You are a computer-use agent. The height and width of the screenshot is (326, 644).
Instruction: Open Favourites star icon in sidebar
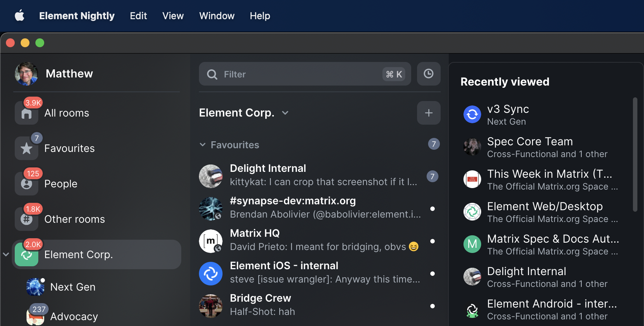27,148
